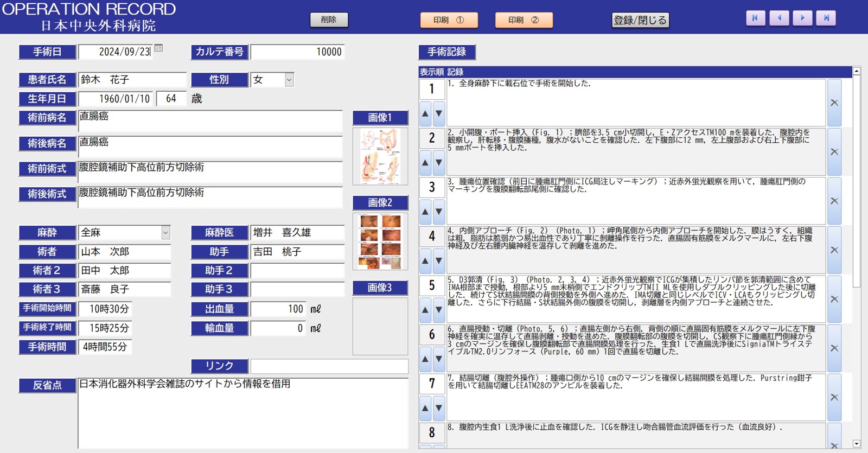The image size is (868, 453).
Task: Move record row 6 down
Action: [x=439, y=359]
